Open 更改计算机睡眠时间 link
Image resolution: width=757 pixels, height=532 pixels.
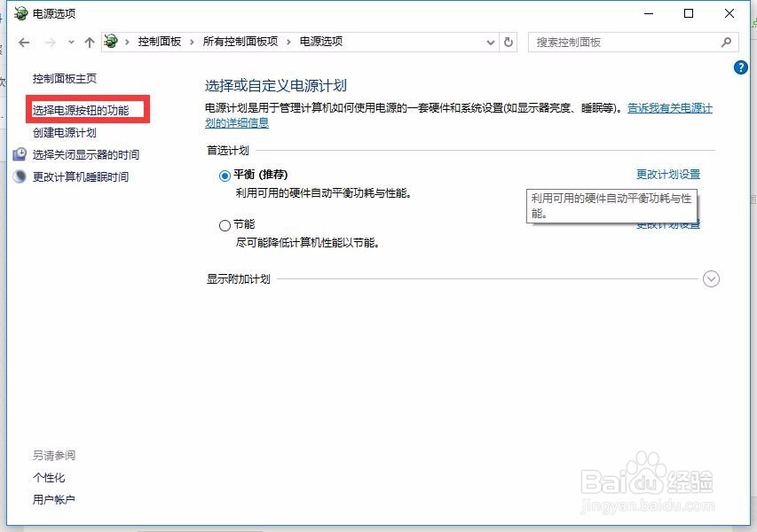pyautogui.click(x=81, y=177)
